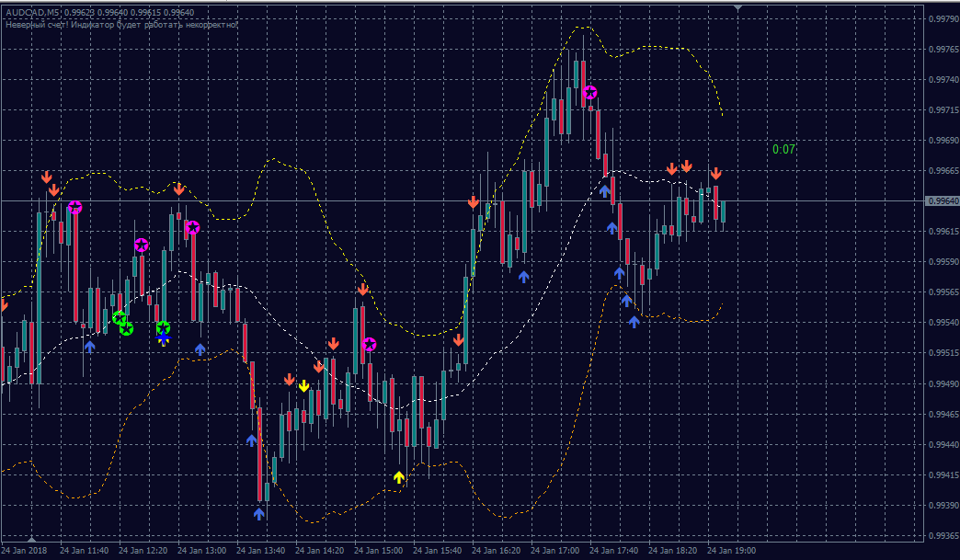Screen dimensions: 960x560
Task: Select the leftmost magenta circle marker
Action: click(74, 207)
